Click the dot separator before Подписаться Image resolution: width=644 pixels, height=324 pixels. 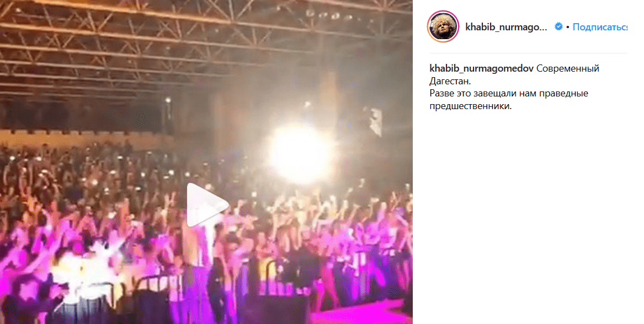tap(568, 27)
